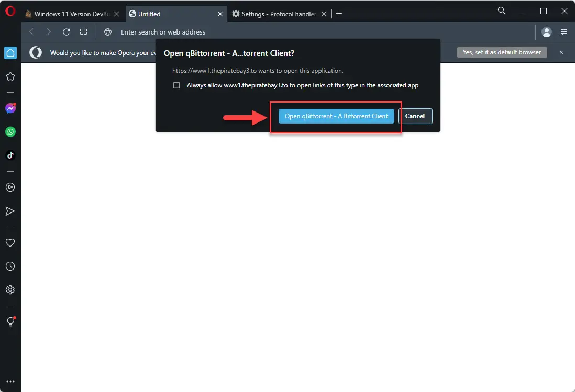Open the lightbulb tips icon
Screen dimensions: 575x392
tap(10, 322)
